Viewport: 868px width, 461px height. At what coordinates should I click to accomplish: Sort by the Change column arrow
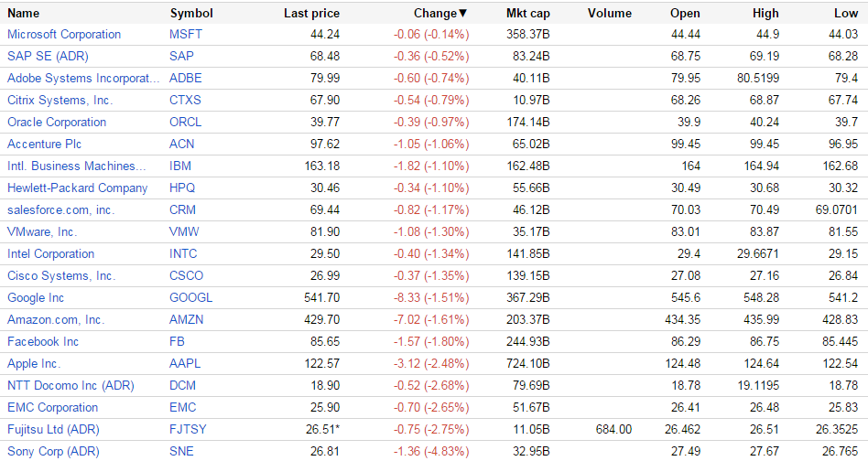[x=463, y=14]
